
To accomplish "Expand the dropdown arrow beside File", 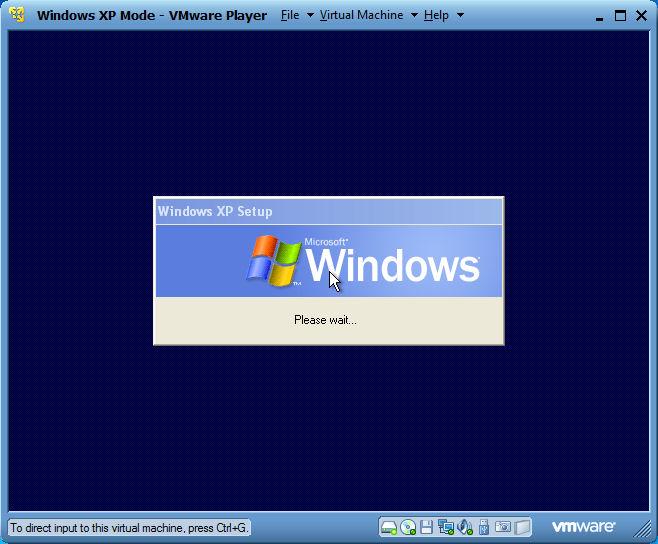I will coord(310,16).
